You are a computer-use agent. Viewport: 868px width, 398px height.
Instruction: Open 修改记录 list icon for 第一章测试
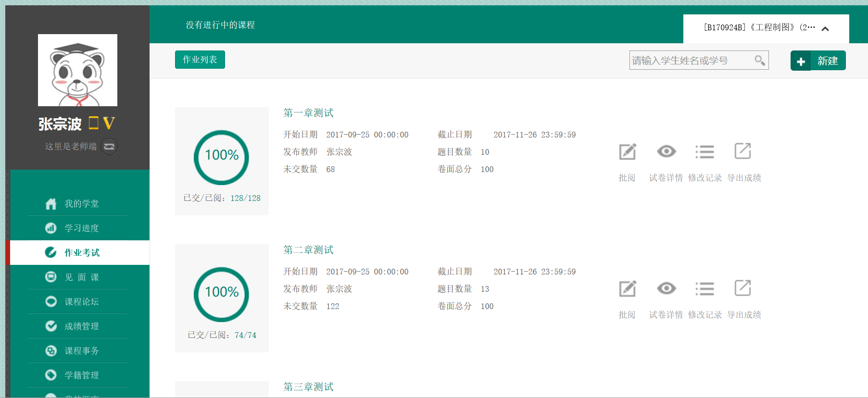[704, 152]
